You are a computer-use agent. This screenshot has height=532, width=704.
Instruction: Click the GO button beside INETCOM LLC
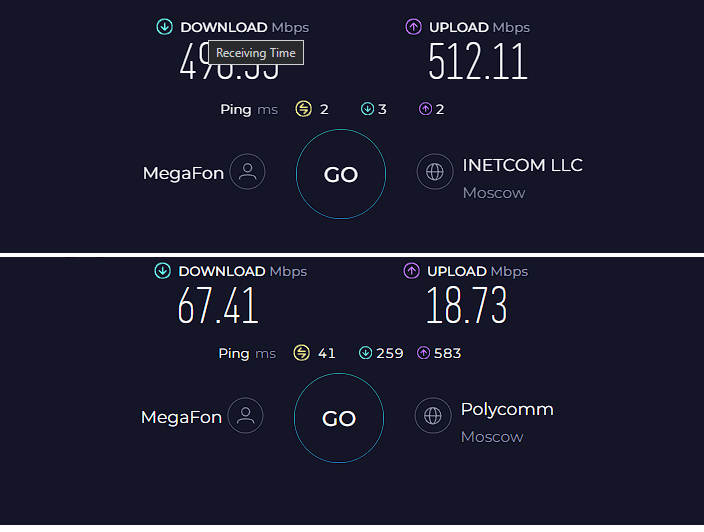341,174
